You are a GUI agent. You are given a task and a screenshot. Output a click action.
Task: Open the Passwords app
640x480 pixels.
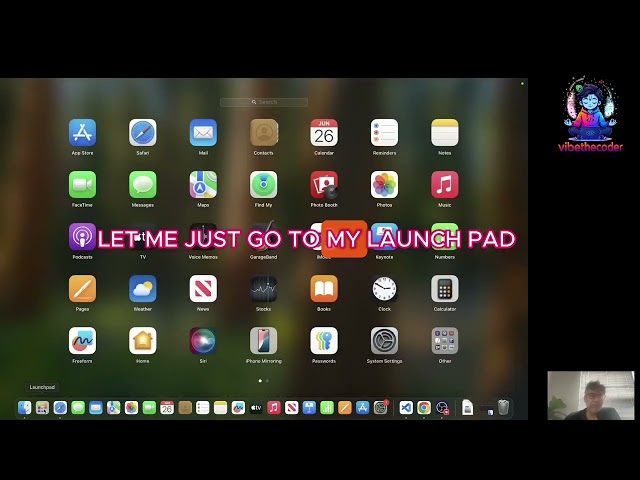coord(324,340)
